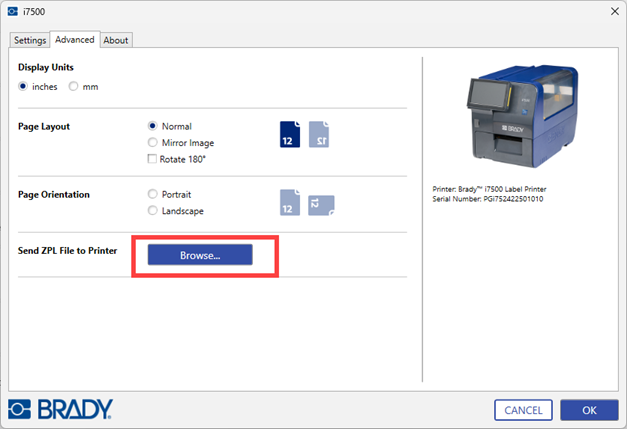
Task: Open the About tab
Action: (116, 40)
